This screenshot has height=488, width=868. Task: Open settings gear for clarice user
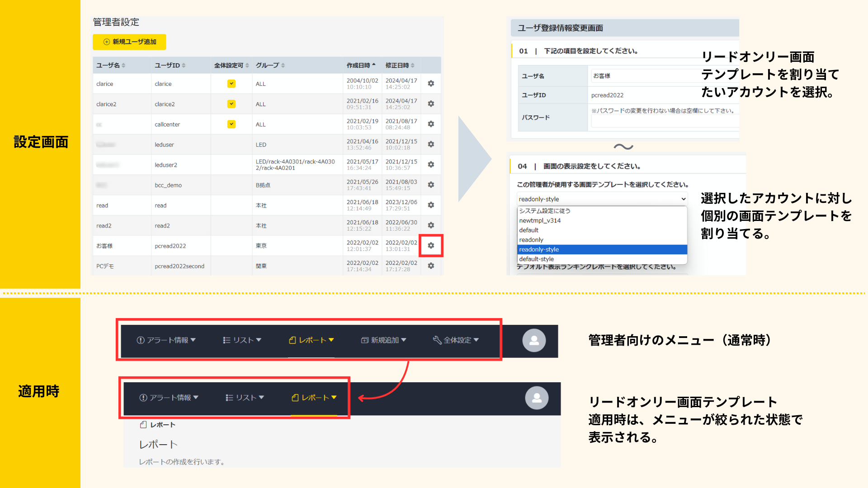tap(431, 84)
